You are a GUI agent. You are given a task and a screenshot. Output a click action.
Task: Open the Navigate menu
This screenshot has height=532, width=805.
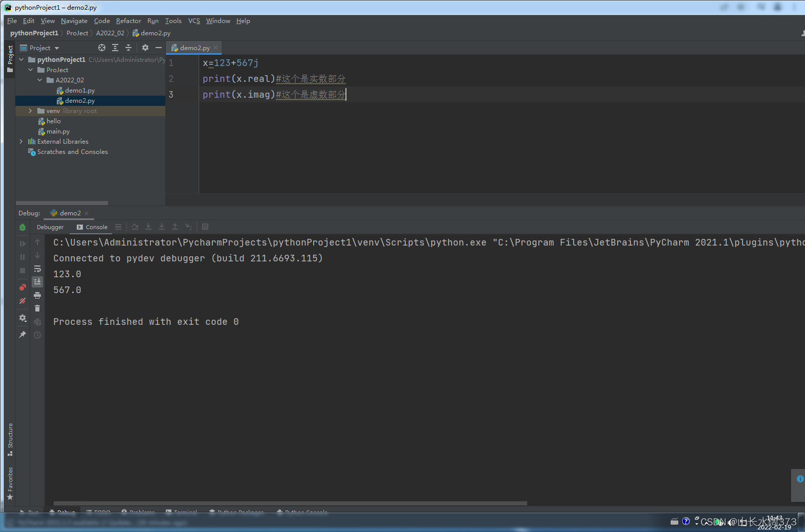(74, 21)
